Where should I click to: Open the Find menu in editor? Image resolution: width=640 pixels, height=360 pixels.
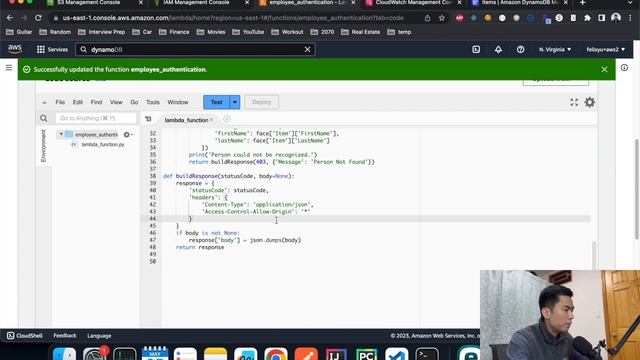pyautogui.click(x=96, y=102)
